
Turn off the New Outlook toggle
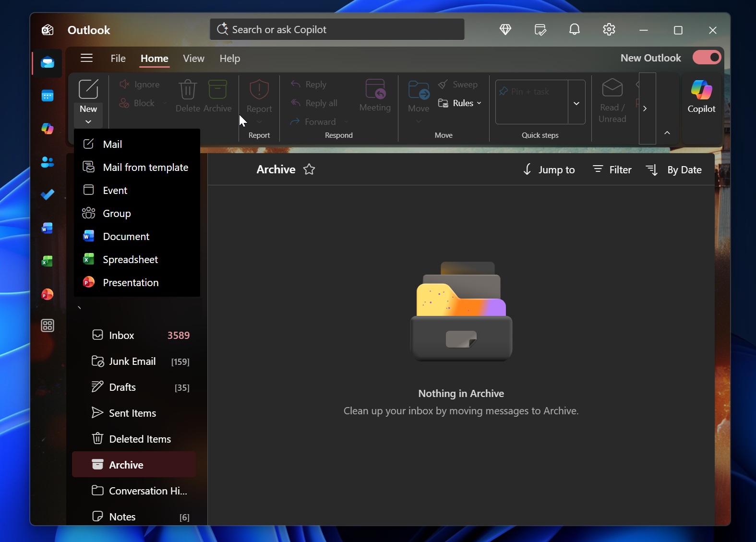(x=707, y=58)
